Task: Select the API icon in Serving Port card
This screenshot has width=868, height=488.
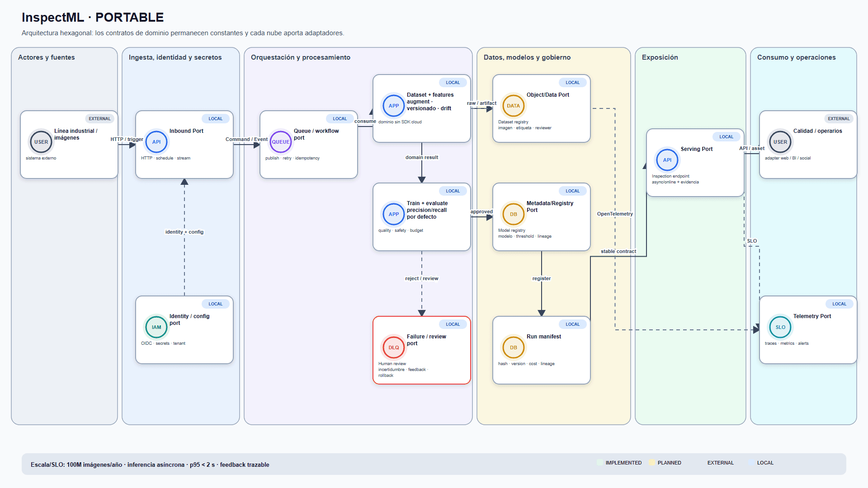Action: tap(667, 160)
